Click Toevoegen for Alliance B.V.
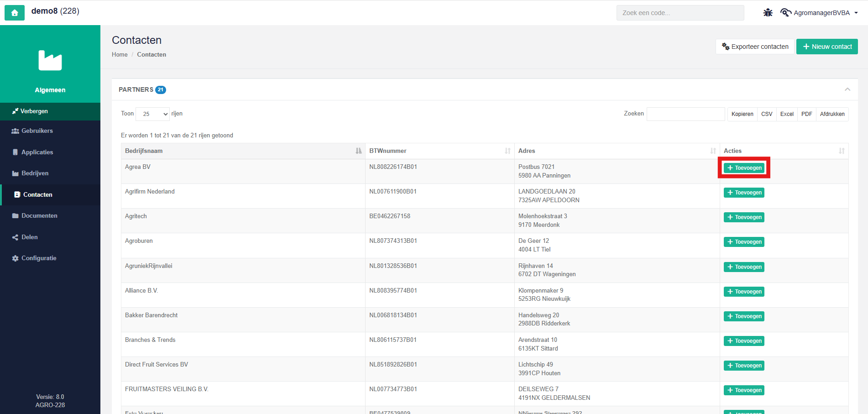Screen dimensions: 868x414 [744, 292]
